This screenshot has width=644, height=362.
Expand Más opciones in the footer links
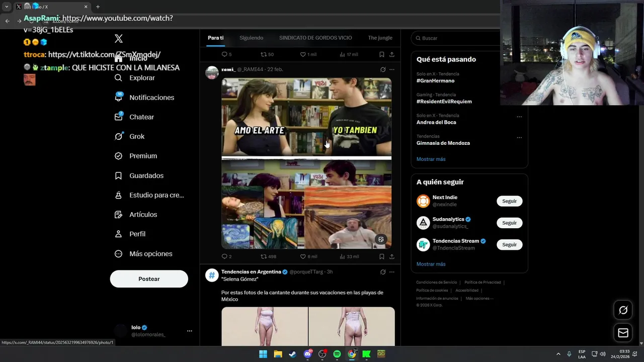(479, 299)
